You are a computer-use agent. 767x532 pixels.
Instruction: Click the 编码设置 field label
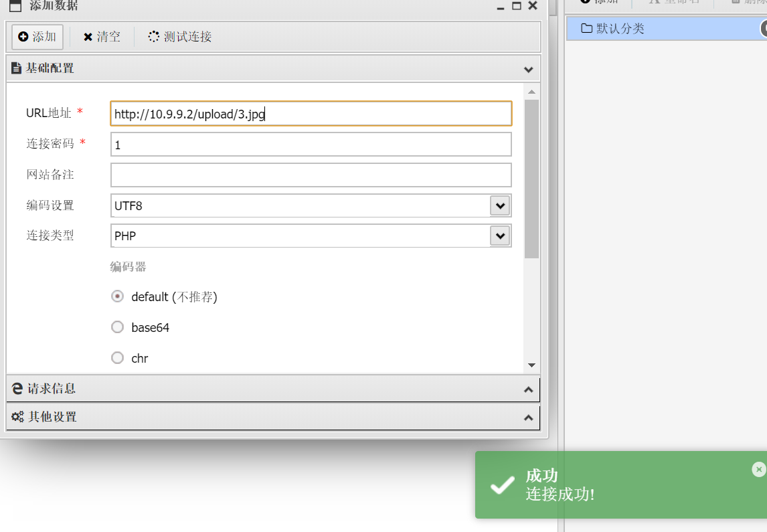pyautogui.click(x=50, y=205)
